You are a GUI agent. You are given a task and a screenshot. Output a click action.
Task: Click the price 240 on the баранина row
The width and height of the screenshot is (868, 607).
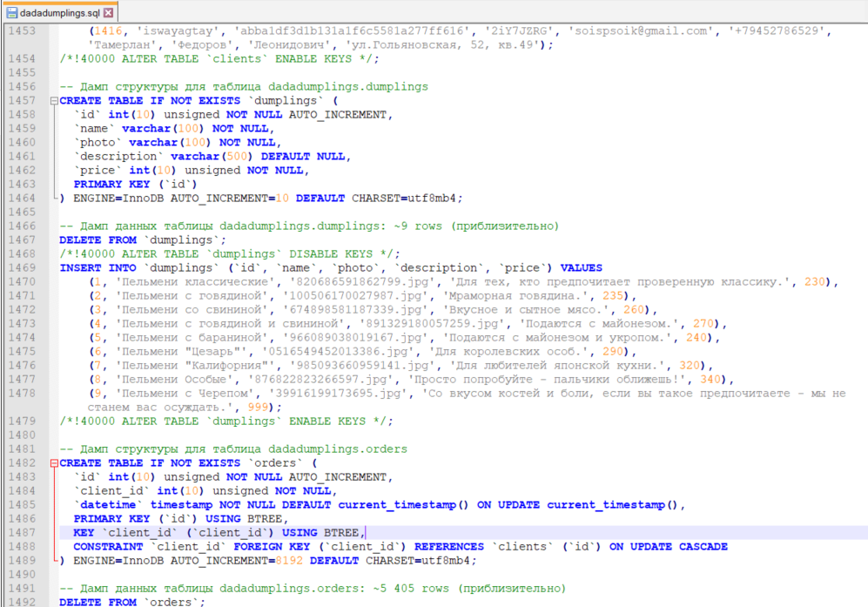pos(696,338)
